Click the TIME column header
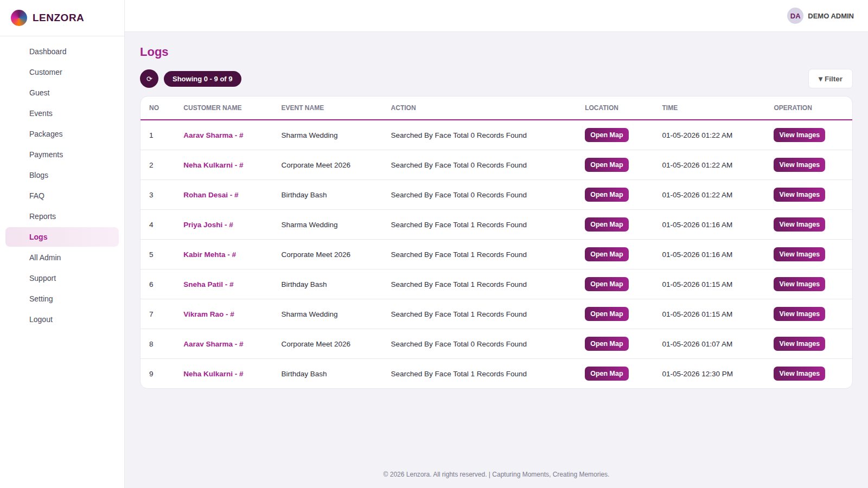Screen dimensions: 868x488 coord(669,108)
